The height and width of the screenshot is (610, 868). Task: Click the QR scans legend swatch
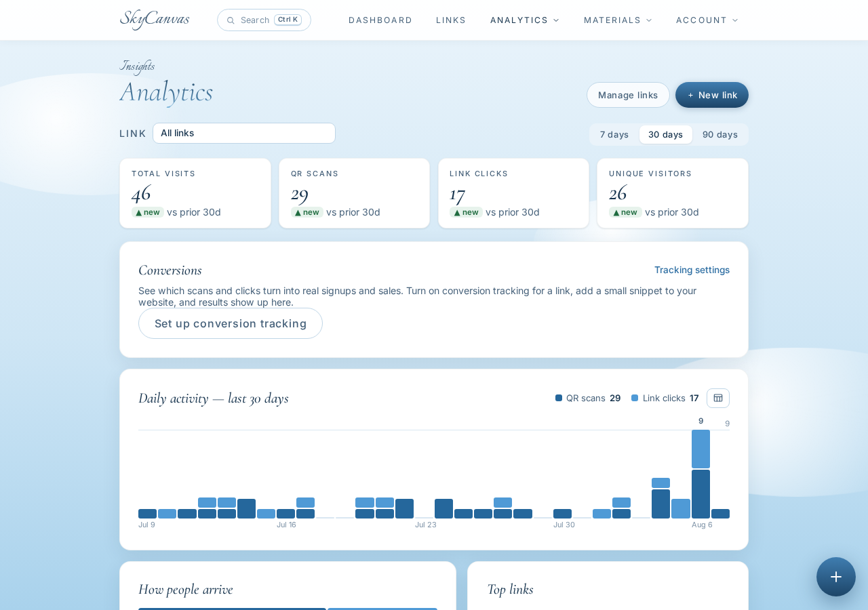[559, 398]
